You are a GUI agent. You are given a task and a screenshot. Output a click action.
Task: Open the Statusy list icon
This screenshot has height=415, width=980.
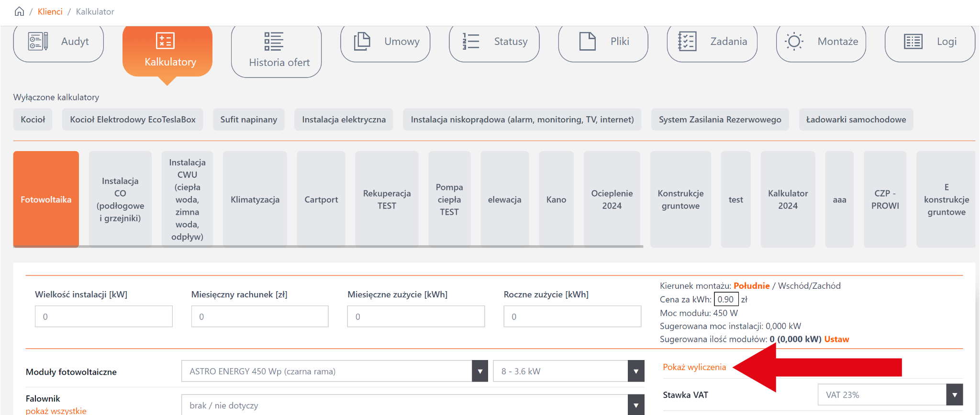471,42
